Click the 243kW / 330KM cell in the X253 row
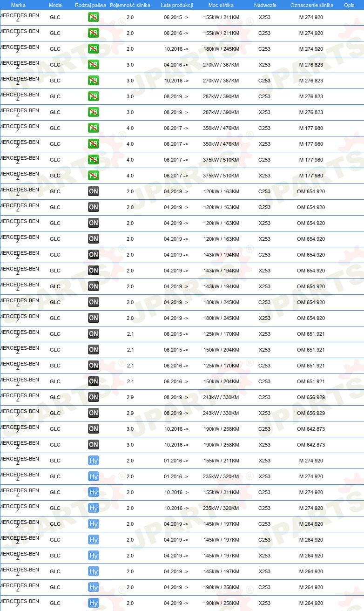This screenshot has height=611, width=364. point(221,413)
